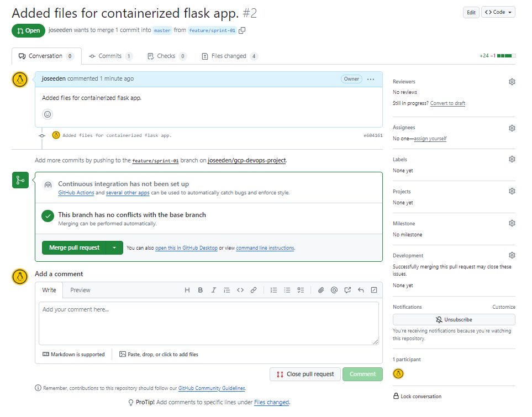Insert a link using the toolbar icon
The image size is (532, 417).
[254, 290]
